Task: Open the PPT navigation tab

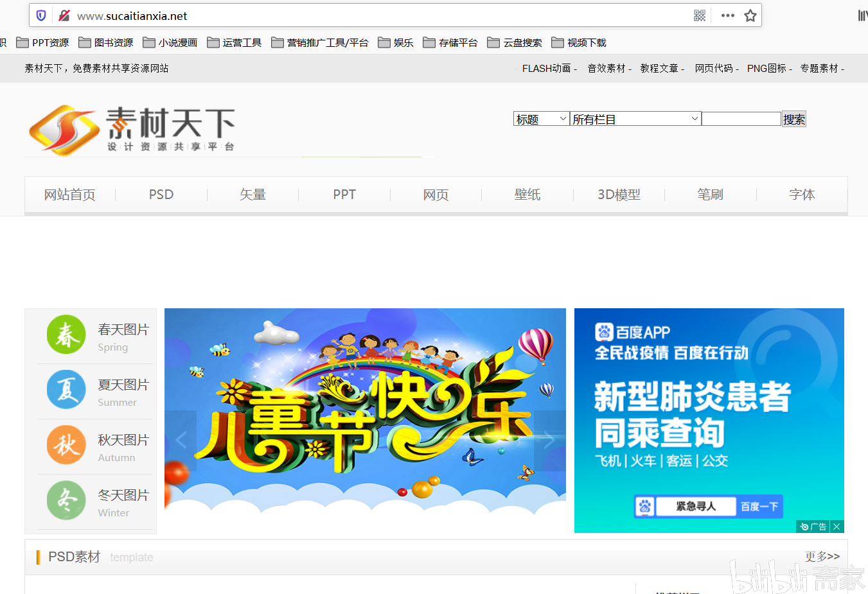Action: coord(344,195)
